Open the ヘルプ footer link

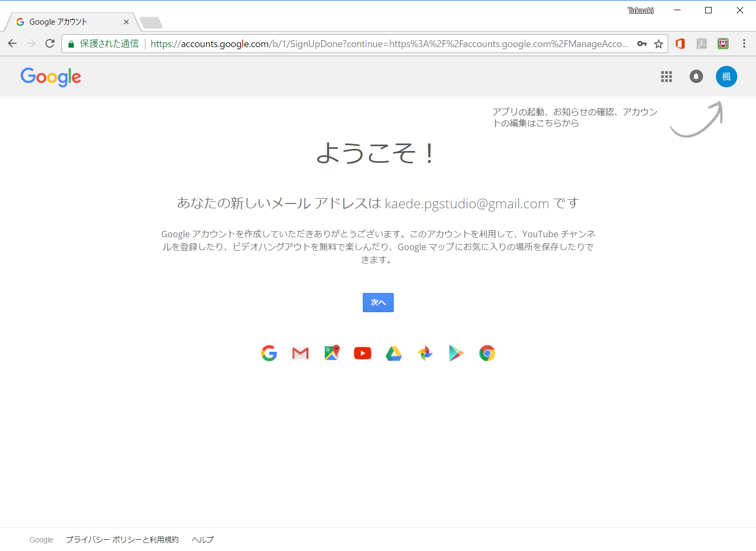[x=203, y=540]
